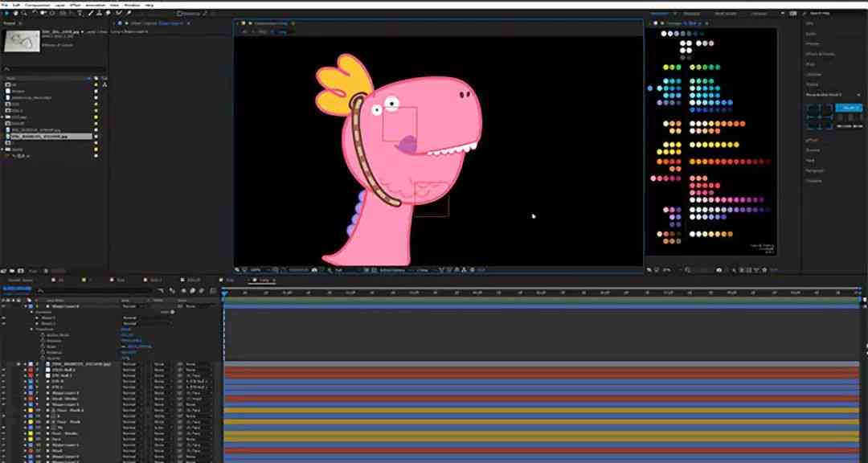The width and height of the screenshot is (868, 463).
Task: Open the Preview panel
Action: coord(813,43)
